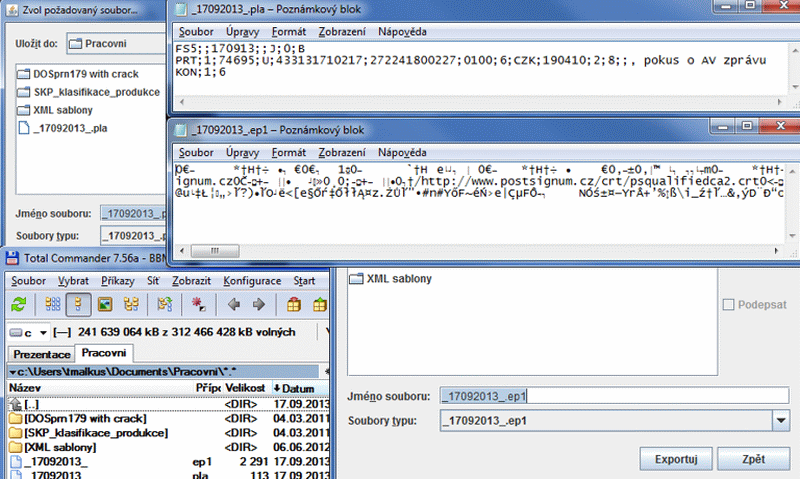The height and width of the screenshot is (479, 800).
Task: Go back with left arrow toolbar icon
Action: [x=234, y=305]
